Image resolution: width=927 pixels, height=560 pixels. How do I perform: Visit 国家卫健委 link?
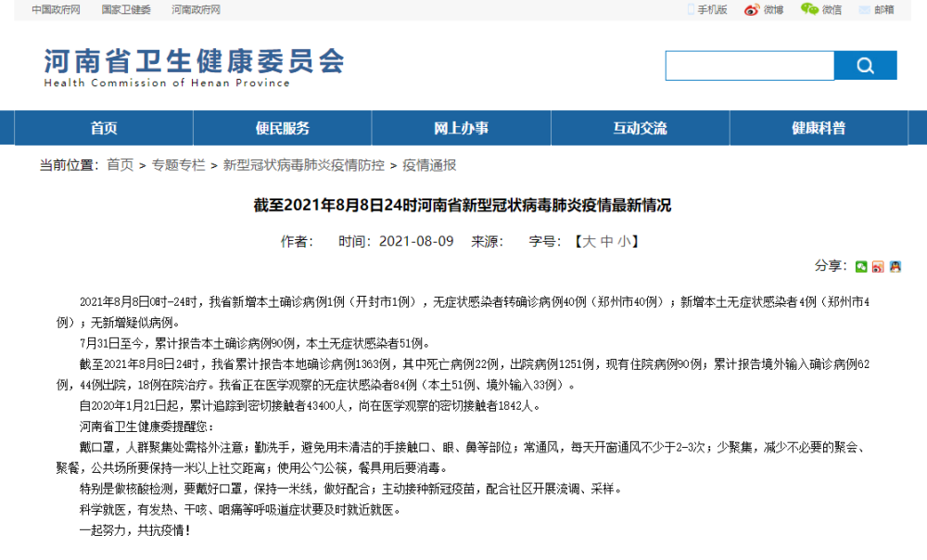(x=126, y=9)
